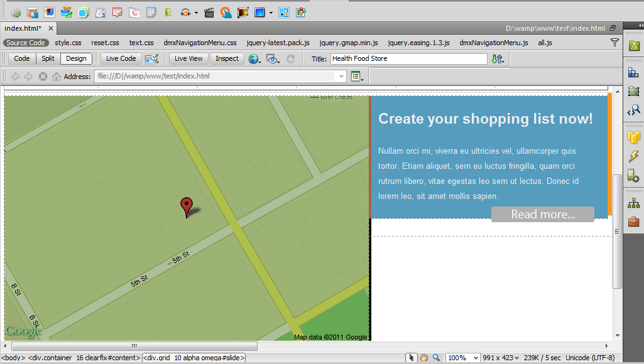This screenshot has width=644, height=364.
Task: Toggle Live View mode
Action: click(x=188, y=59)
